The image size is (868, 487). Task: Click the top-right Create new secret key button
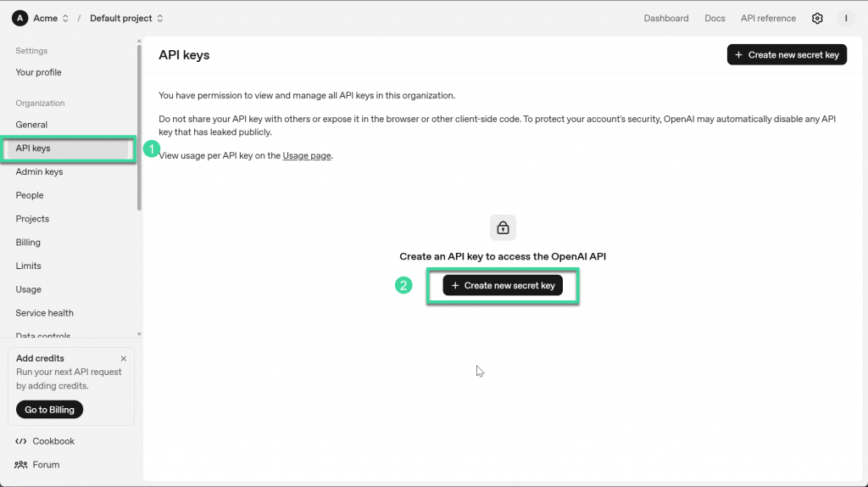pyautogui.click(x=786, y=55)
